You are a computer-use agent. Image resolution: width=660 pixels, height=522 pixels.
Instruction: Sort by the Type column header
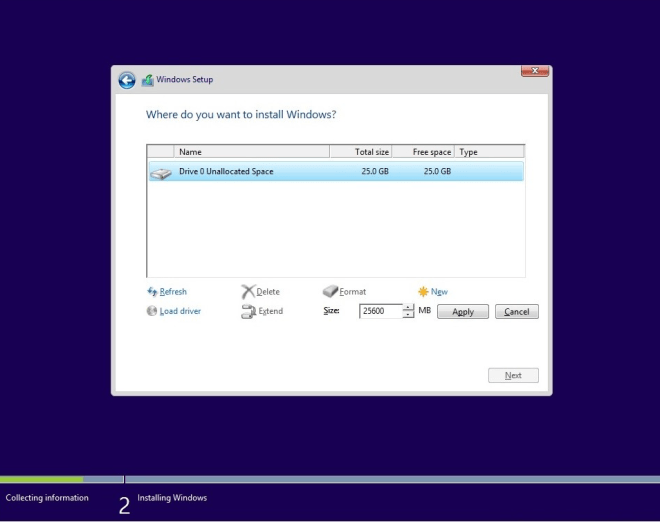pyautogui.click(x=490, y=152)
